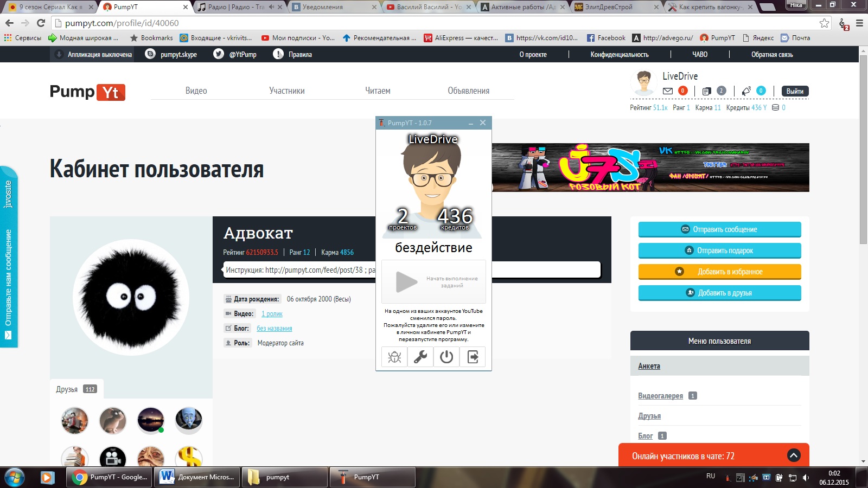The height and width of the screenshot is (488, 868).
Task: Open the Видео navigation item
Action: 196,91
